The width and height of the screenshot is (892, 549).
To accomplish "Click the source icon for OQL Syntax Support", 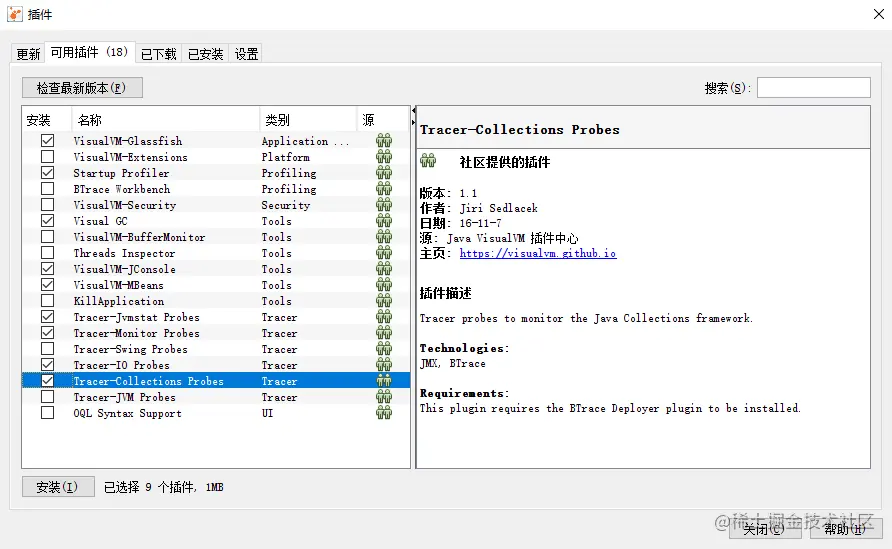I will coord(384,412).
